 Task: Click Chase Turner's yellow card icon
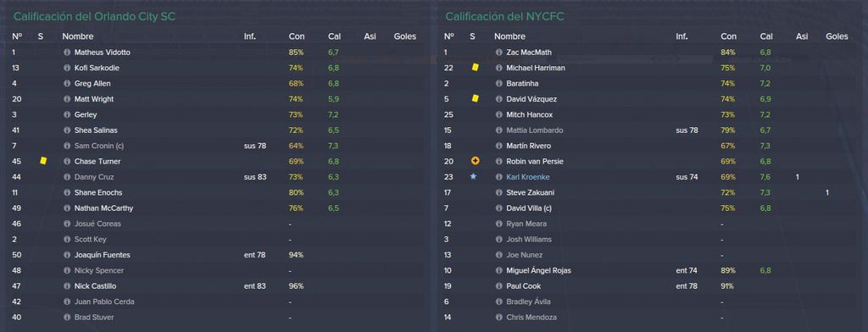tap(43, 161)
